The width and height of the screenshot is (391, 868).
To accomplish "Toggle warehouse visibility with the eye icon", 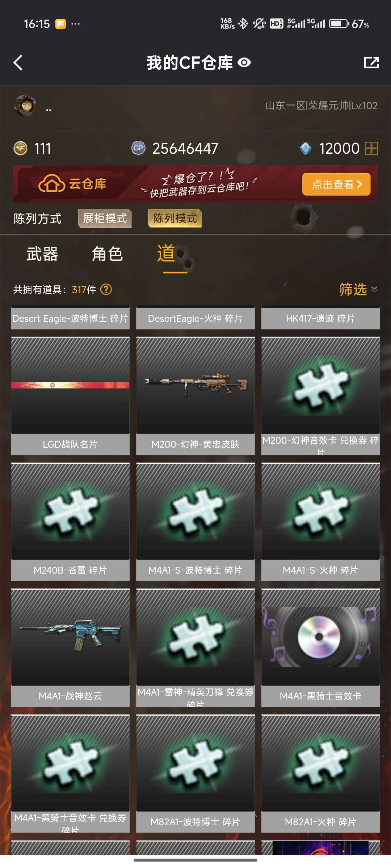I will click(x=244, y=63).
